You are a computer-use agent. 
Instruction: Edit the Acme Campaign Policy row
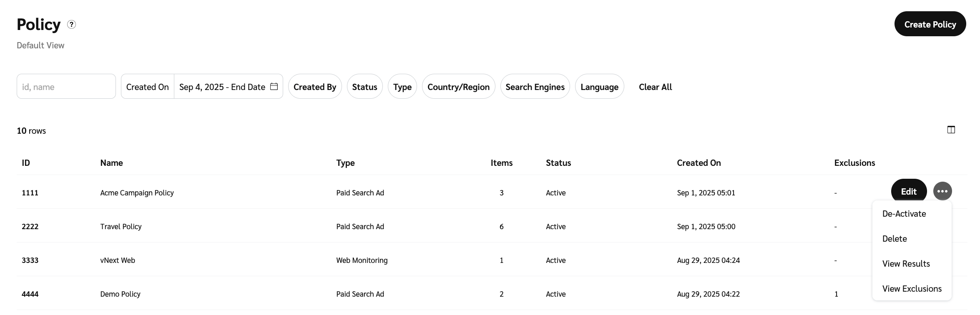pos(909,191)
